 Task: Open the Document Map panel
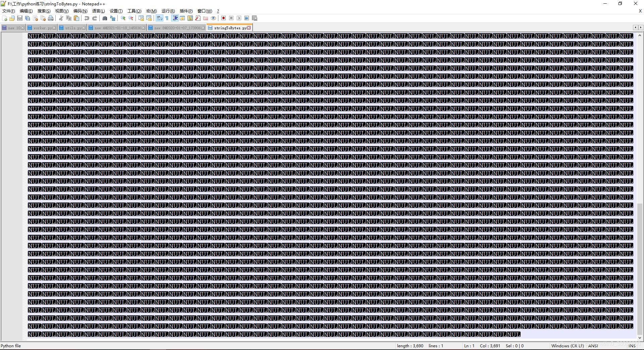pyautogui.click(x=190, y=18)
